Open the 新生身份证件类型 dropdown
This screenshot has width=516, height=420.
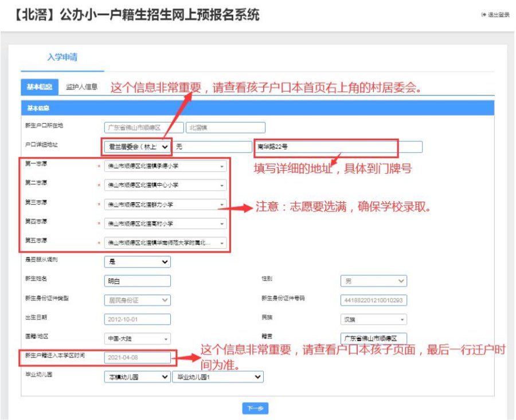point(138,300)
